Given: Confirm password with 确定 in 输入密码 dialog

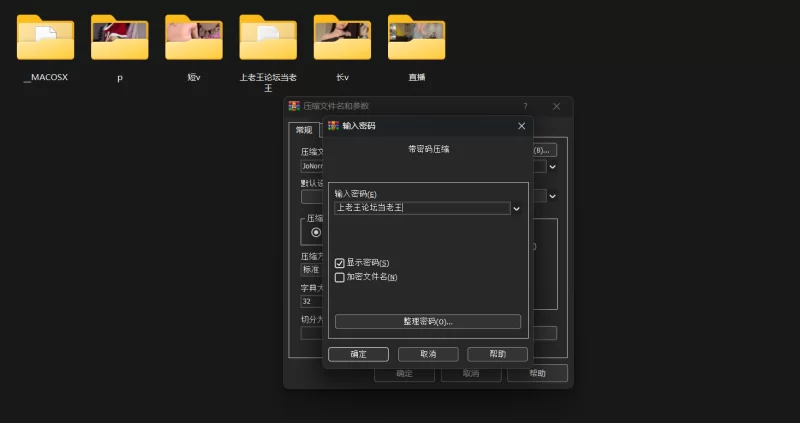Looking at the screenshot, I should [358, 354].
